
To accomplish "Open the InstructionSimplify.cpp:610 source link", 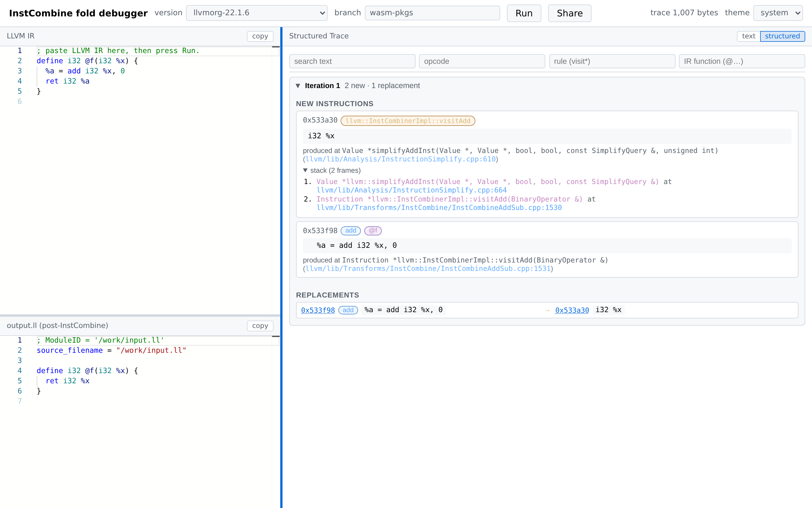I will (401, 159).
